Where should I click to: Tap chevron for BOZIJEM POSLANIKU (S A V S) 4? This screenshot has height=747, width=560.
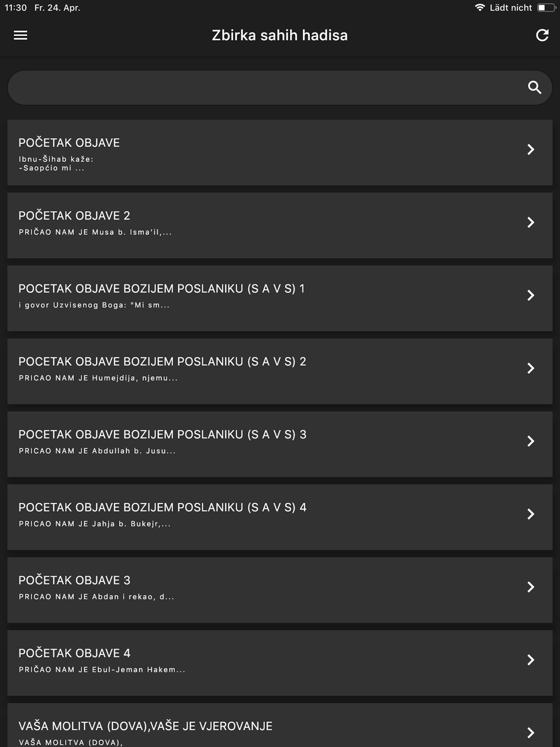coord(531,514)
